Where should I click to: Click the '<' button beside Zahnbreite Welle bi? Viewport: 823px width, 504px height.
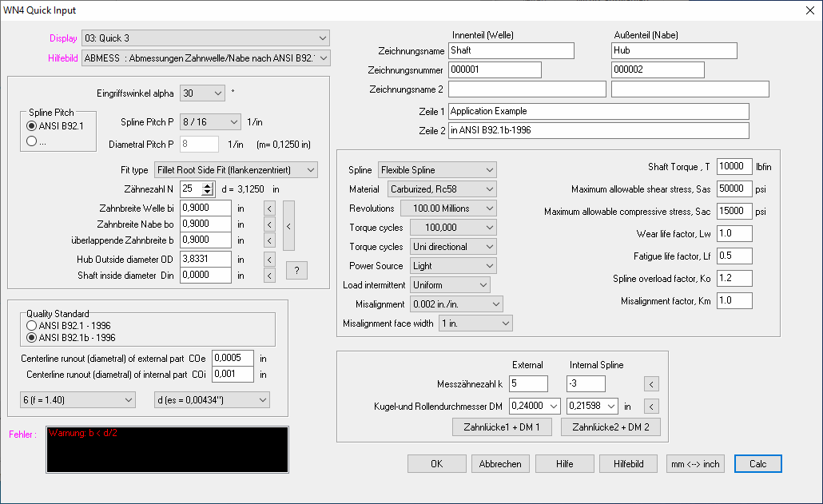pos(269,208)
